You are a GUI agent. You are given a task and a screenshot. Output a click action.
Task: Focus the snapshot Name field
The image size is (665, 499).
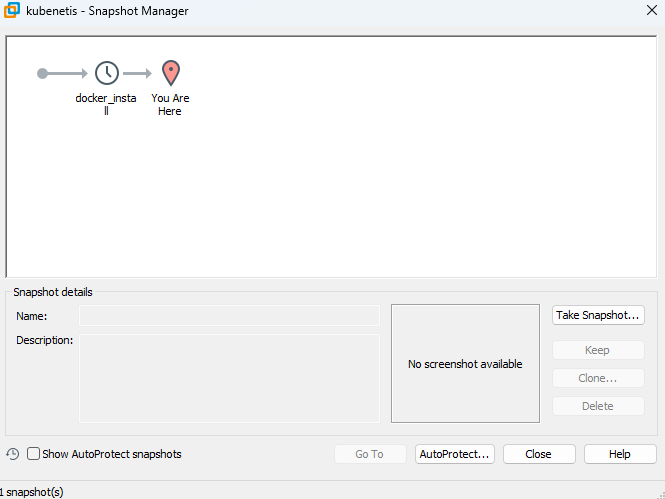point(229,316)
